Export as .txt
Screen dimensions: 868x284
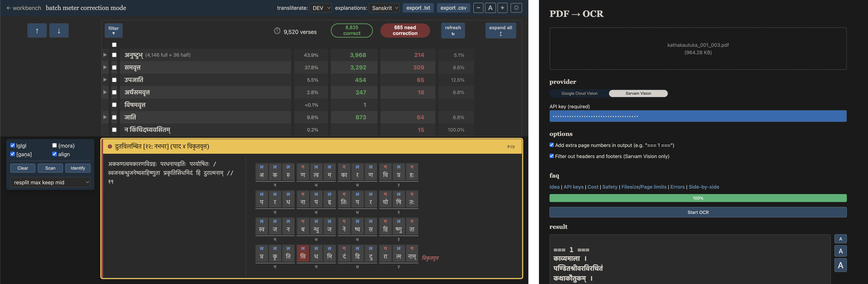click(x=418, y=8)
